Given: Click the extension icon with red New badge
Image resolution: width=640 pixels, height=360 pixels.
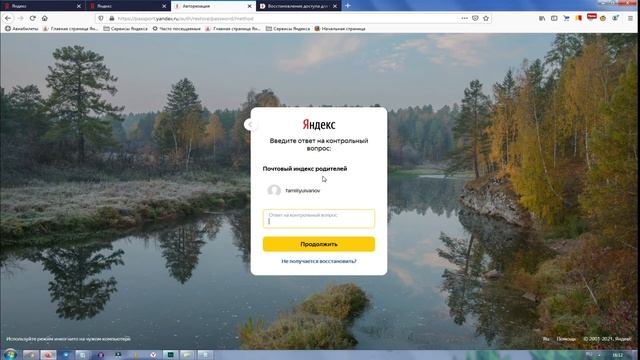Looking at the screenshot, I should (x=591, y=17).
